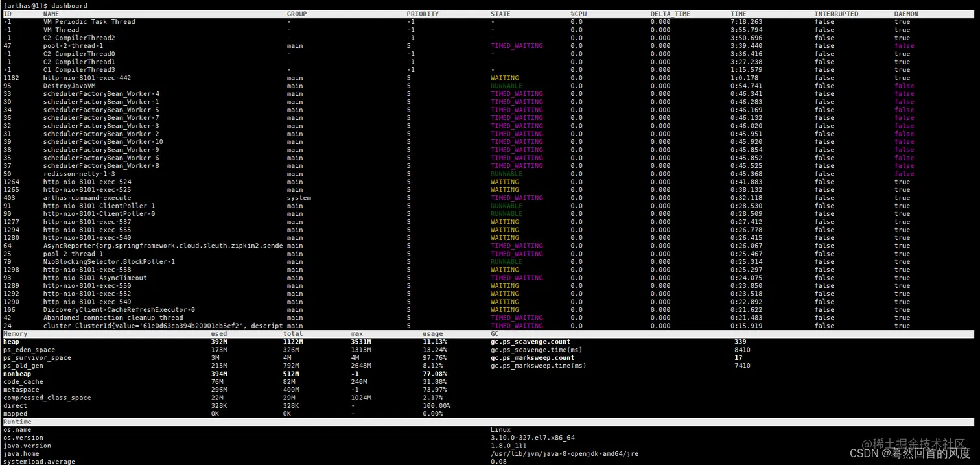Select 'NioBlockingSelector.BlockPoller-1' thread name

point(109,262)
